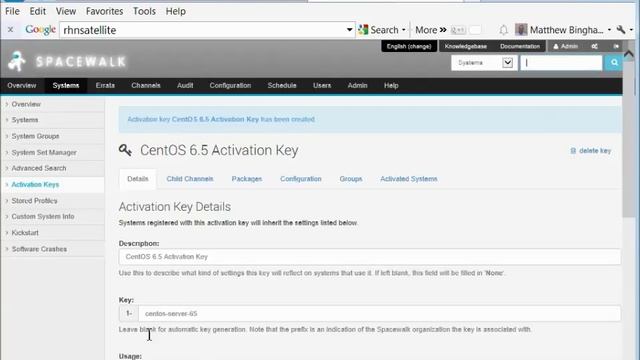Click the blue magnifier search button
640x360 pixels.
click(614, 63)
